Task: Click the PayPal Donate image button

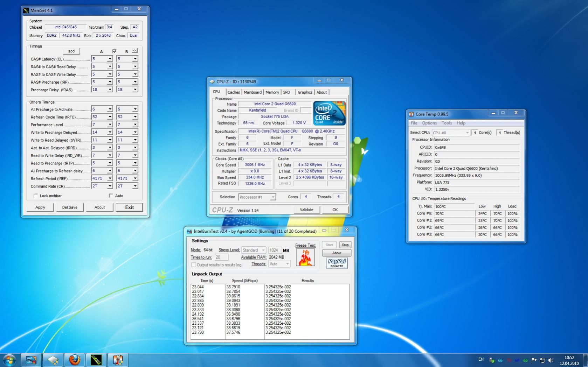Action: [x=337, y=263]
